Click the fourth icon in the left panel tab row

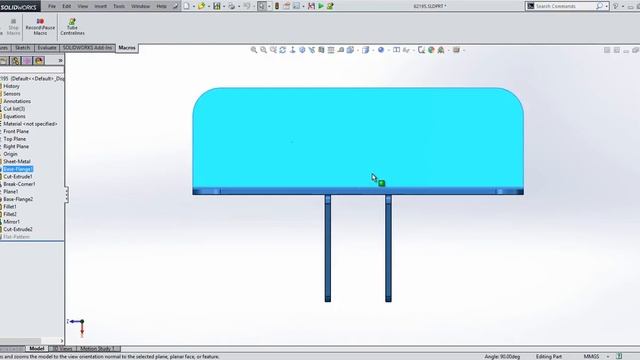pos(39,60)
